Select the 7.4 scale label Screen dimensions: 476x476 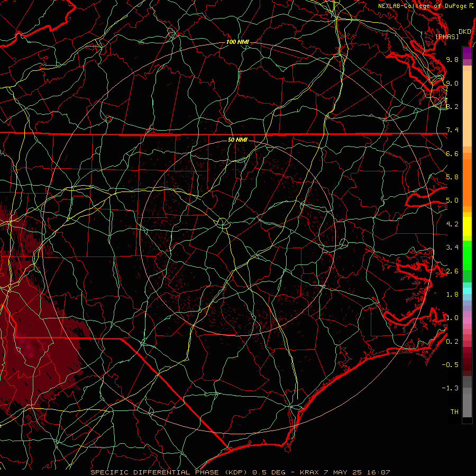coord(452,130)
